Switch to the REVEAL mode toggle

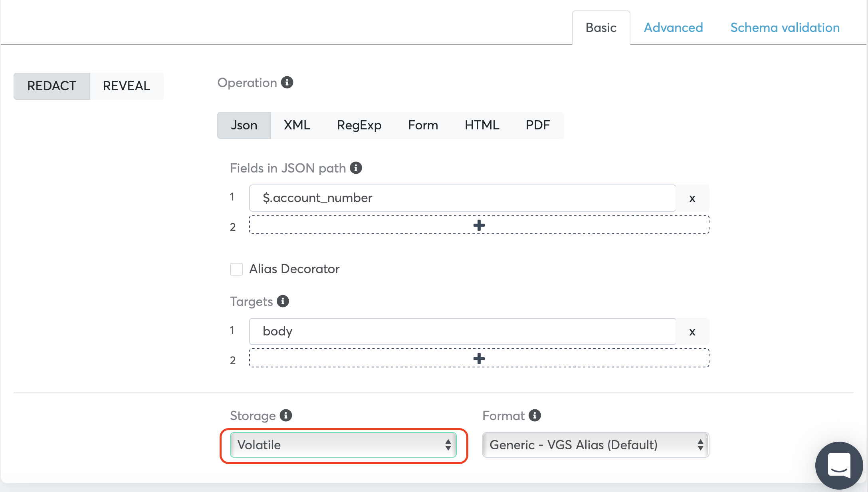(127, 86)
